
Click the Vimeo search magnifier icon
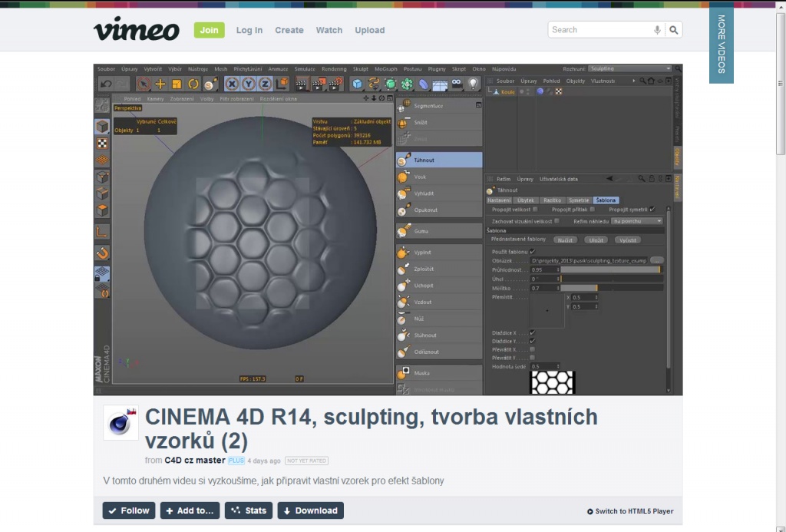tap(674, 30)
